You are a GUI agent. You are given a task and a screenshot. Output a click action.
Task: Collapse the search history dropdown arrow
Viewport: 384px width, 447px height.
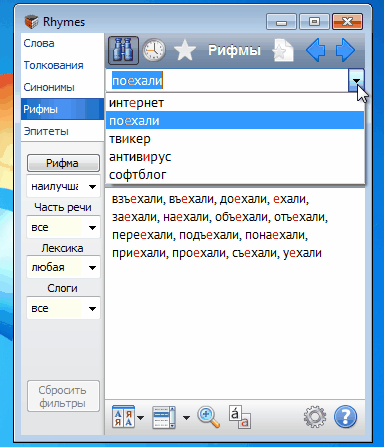[x=356, y=80]
